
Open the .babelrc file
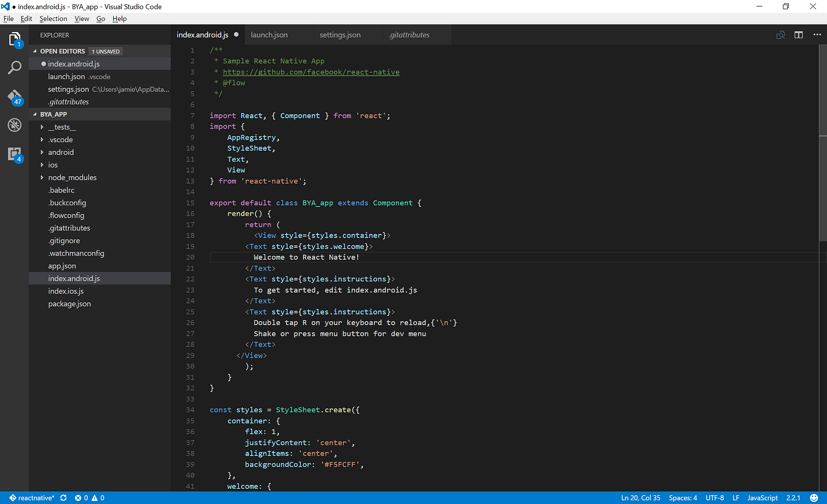pos(100,190)
